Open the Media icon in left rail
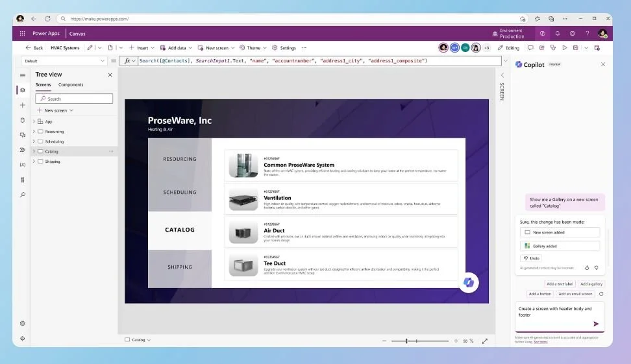The height and width of the screenshot is (364, 631). tap(23, 135)
